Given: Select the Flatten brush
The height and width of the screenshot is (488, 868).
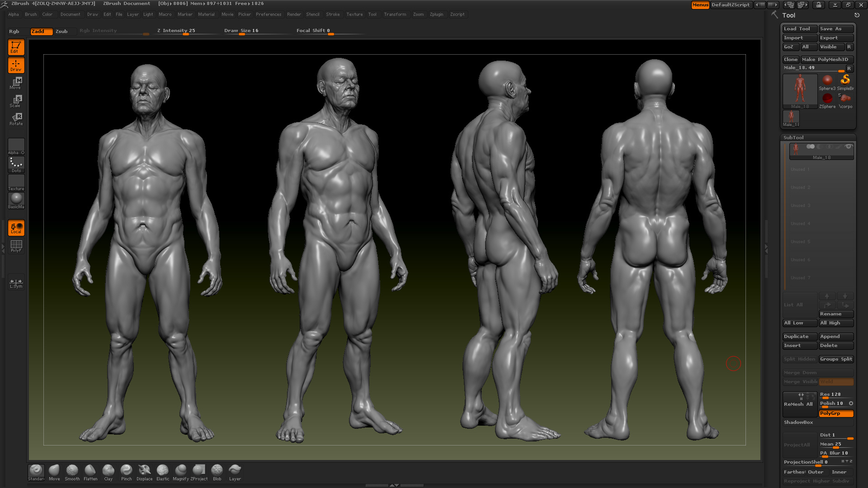Looking at the screenshot, I should point(90,472).
